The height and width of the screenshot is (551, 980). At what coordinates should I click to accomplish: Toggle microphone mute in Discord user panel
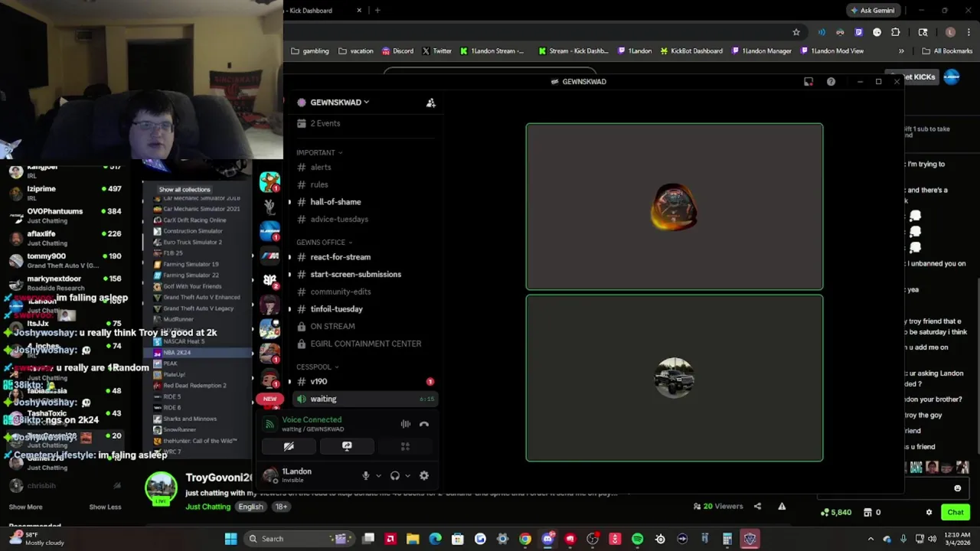coord(366,475)
